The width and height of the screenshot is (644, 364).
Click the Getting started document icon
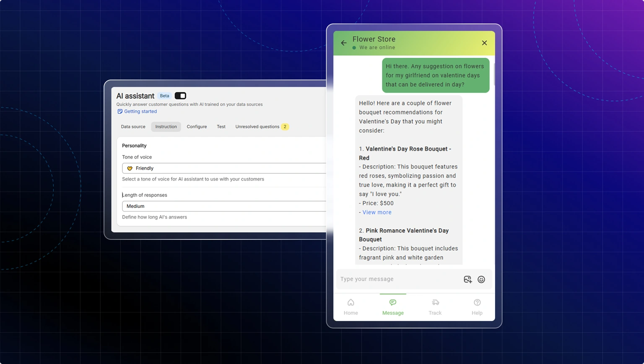tap(120, 112)
